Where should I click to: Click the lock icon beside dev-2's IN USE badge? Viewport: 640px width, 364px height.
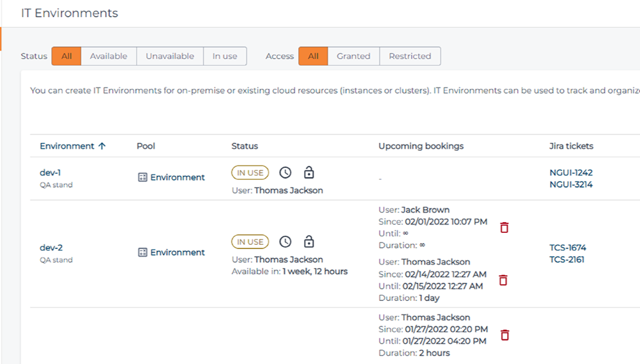click(309, 241)
